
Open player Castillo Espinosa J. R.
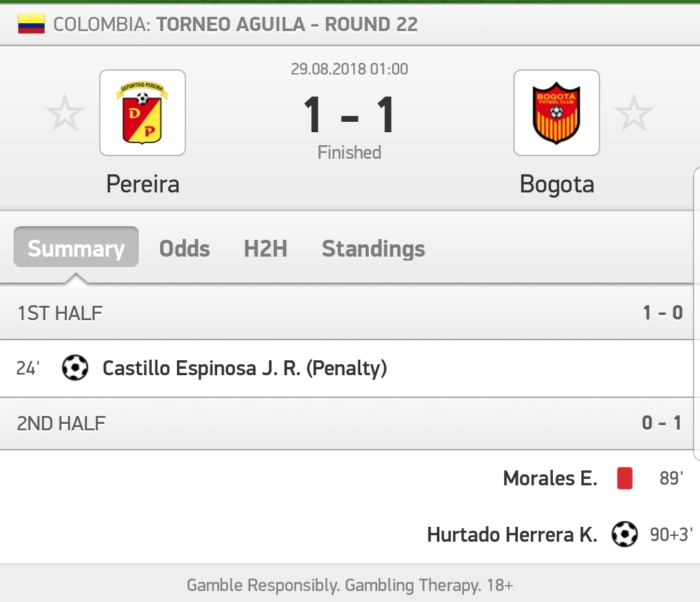click(x=202, y=368)
